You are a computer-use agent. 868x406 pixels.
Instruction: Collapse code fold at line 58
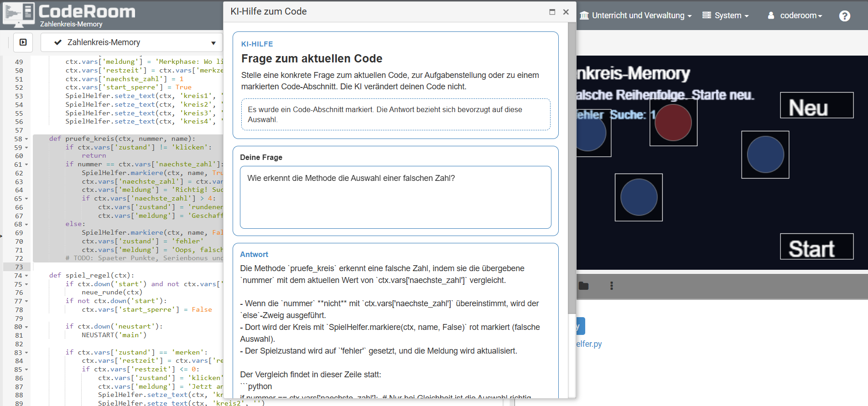pyautogui.click(x=26, y=139)
